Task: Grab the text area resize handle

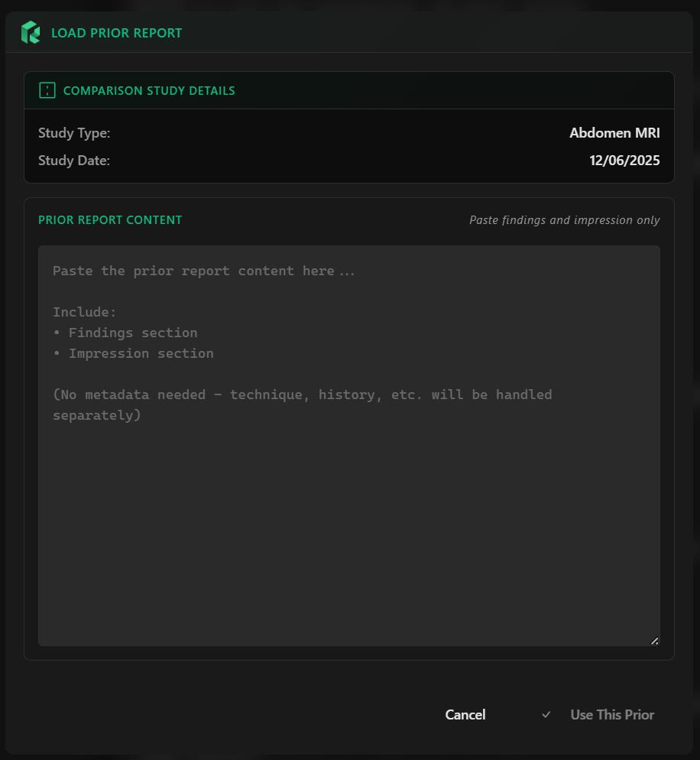Action: [x=654, y=641]
